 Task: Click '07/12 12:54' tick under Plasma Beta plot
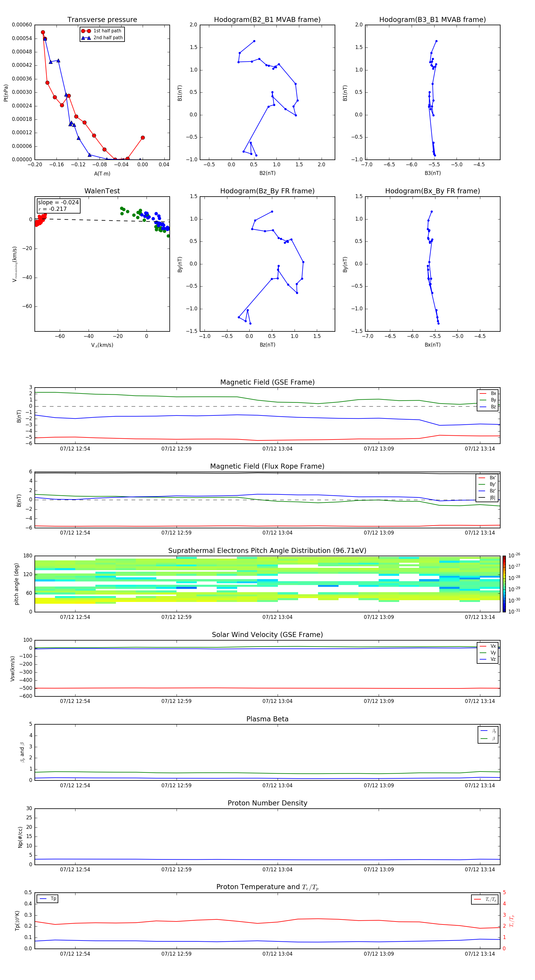(75, 785)
